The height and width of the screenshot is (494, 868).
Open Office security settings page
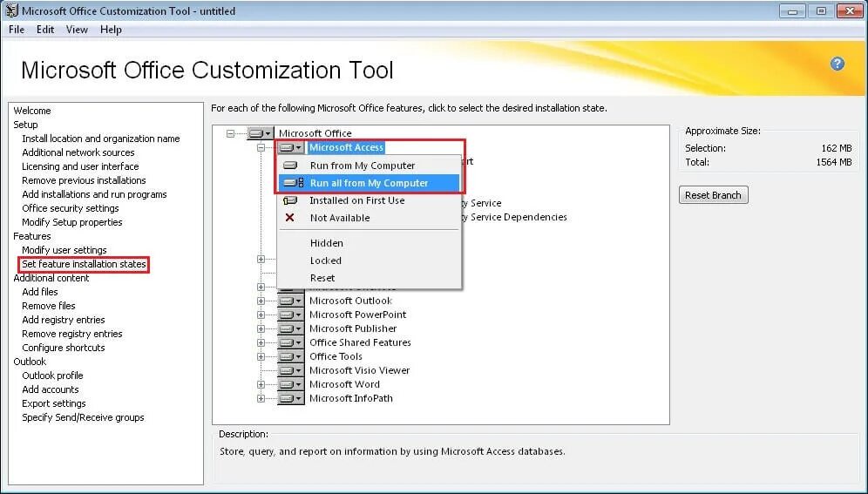point(71,208)
